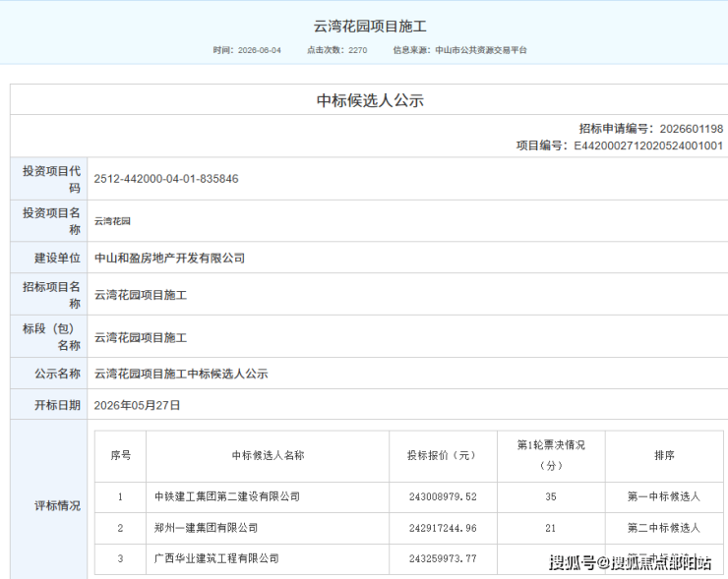Select the column header 中标候选人名称

pyautogui.click(x=268, y=455)
